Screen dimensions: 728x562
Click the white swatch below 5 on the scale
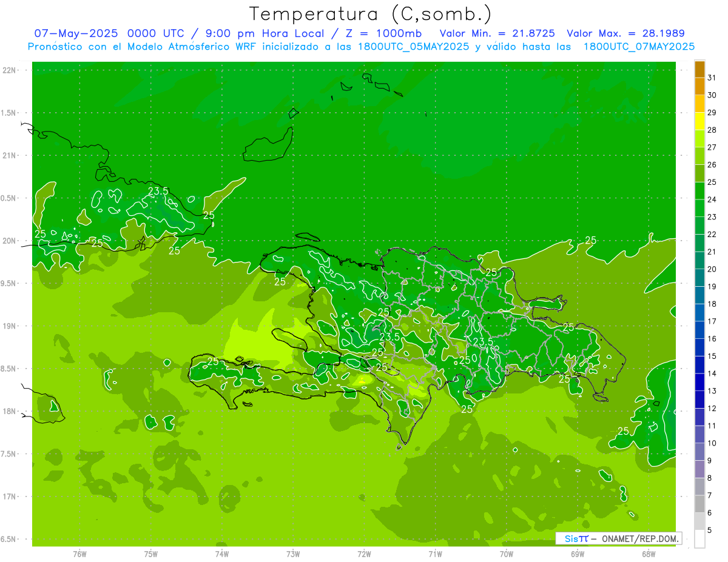(x=699, y=538)
